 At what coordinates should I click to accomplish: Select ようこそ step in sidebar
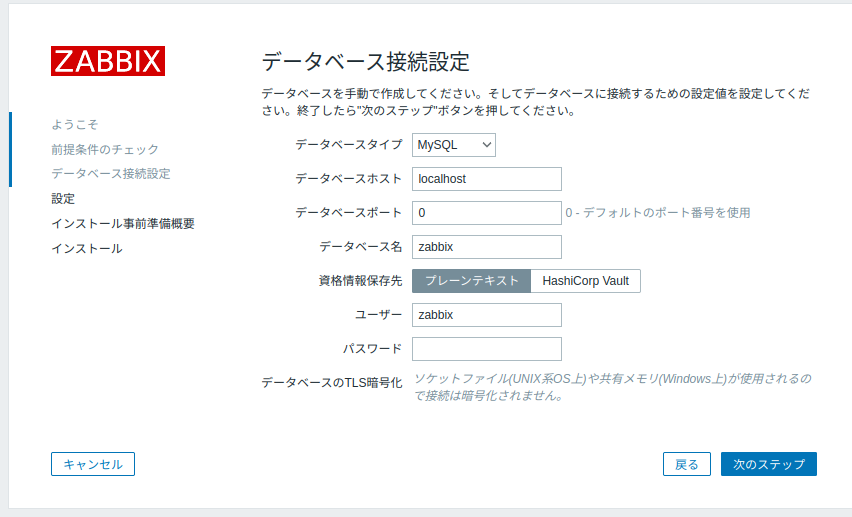click(x=75, y=124)
